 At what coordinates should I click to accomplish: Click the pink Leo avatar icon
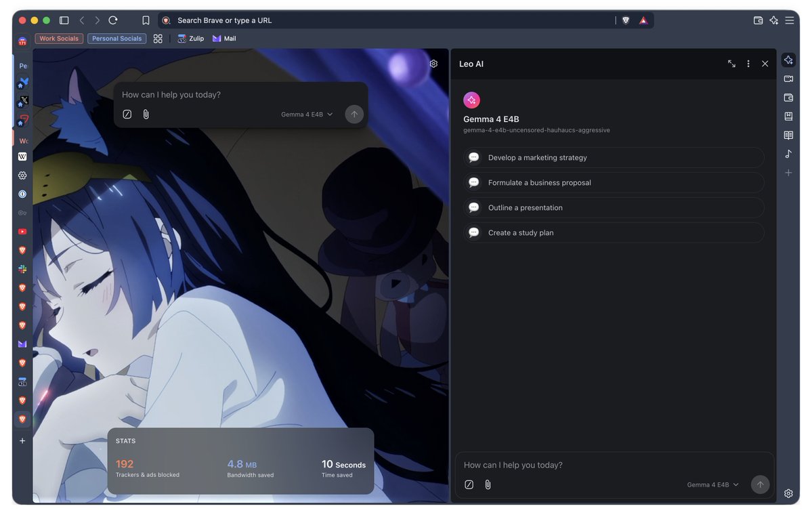pos(471,100)
